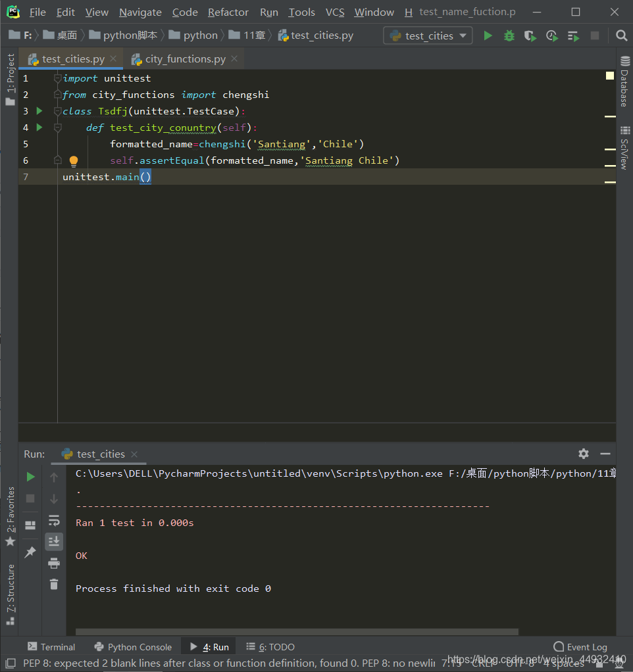
Task: Click the PEP 8 warning text in status bar
Action: pos(229,663)
